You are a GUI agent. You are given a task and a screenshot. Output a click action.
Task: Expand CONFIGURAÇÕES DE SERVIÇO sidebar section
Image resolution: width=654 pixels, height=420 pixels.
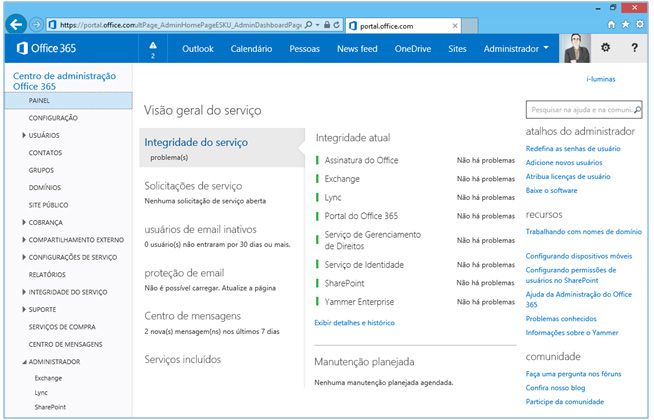coord(24,257)
